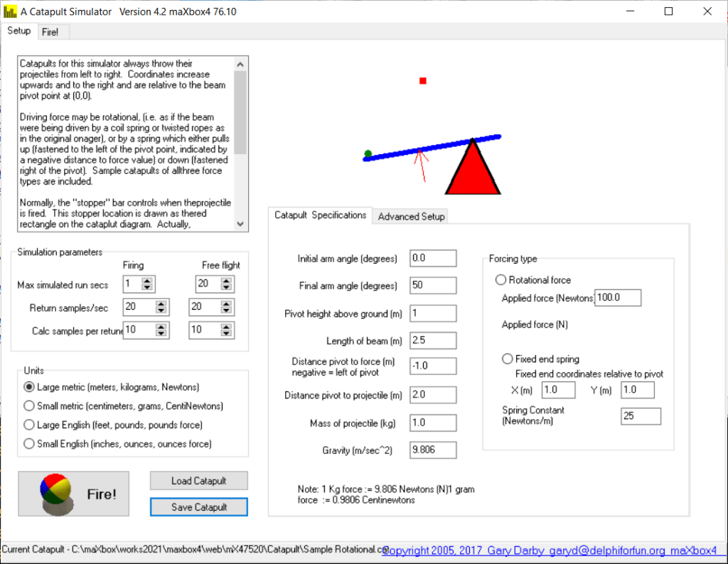Screen dimensions: 728x564
Task: Select Rotational force forcing type
Action: point(500,280)
